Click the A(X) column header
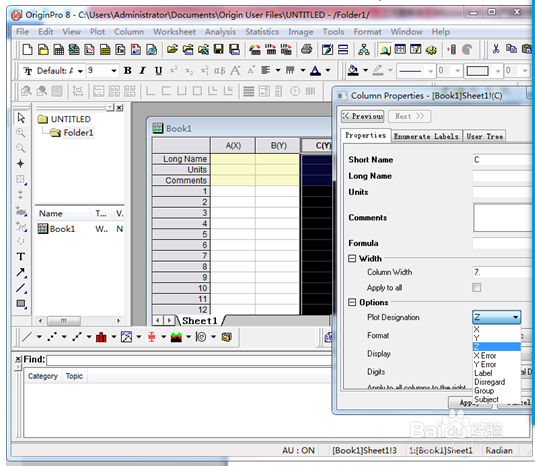 point(233,146)
